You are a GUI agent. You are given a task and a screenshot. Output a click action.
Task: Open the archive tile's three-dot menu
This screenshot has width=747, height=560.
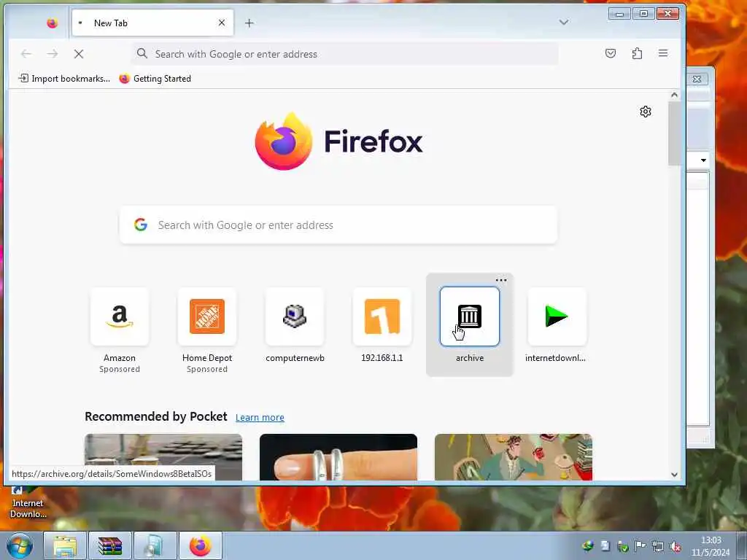point(501,281)
